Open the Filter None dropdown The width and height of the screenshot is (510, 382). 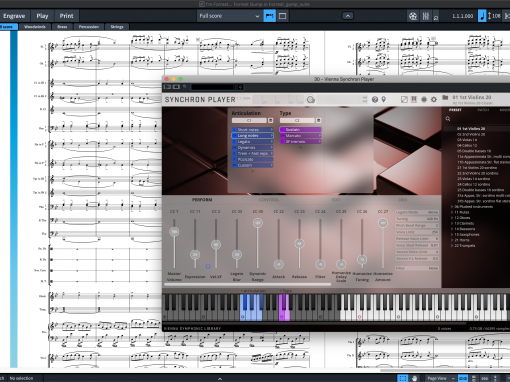417,268
